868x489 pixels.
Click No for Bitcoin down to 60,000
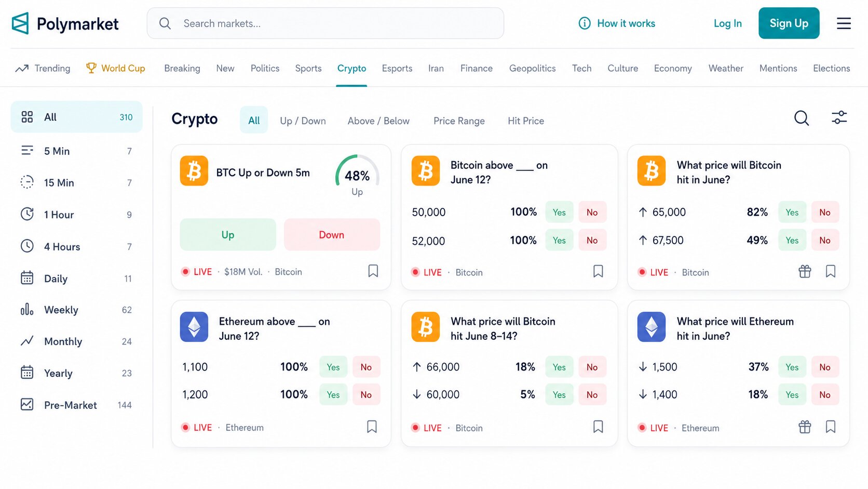pos(592,394)
